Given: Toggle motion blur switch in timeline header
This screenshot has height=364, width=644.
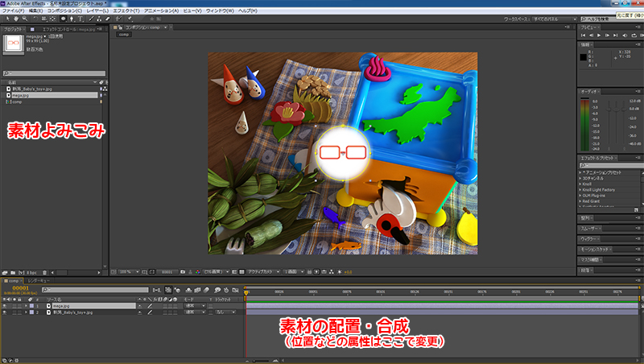Looking at the screenshot, I should pos(207,289).
